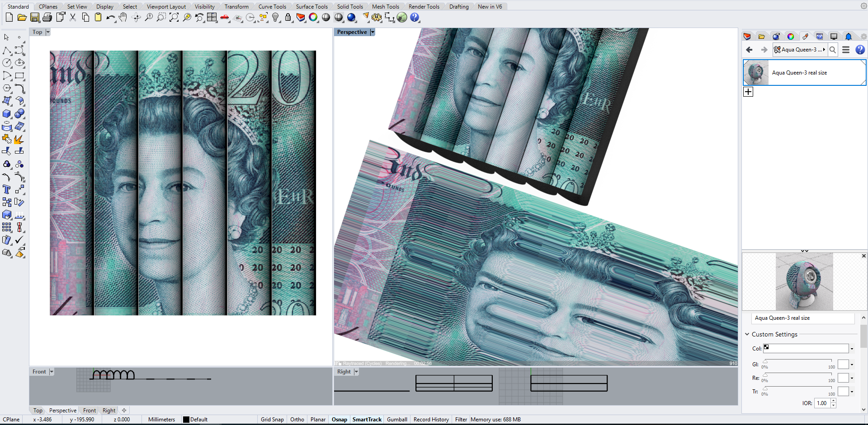868x425 pixels.
Task: Click the CPlane label in status bar
Action: click(x=11, y=420)
